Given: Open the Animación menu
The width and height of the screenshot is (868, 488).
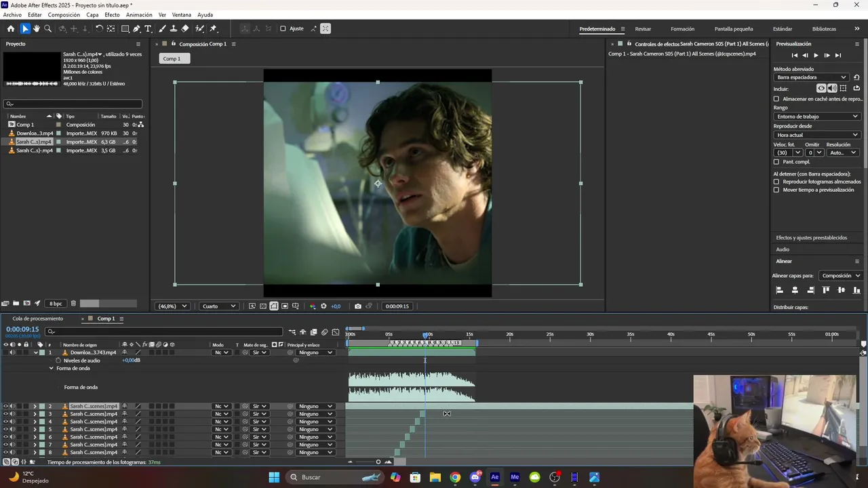Looking at the screenshot, I should (x=139, y=15).
